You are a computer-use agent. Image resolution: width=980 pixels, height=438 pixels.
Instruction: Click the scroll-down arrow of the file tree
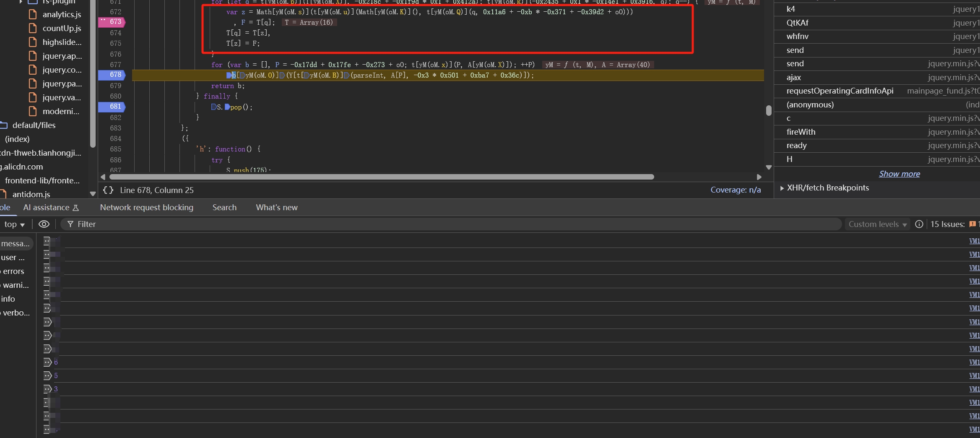[x=93, y=194]
